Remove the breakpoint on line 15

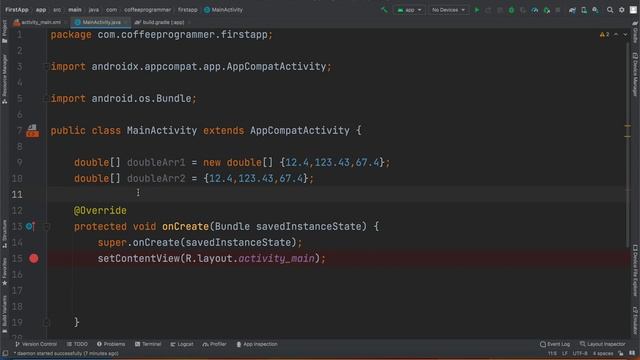(x=33, y=258)
